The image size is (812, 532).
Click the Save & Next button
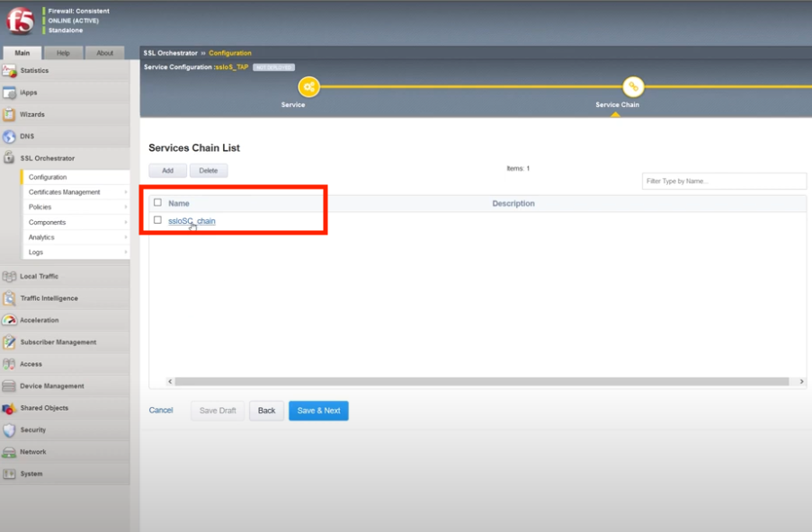click(x=318, y=411)
